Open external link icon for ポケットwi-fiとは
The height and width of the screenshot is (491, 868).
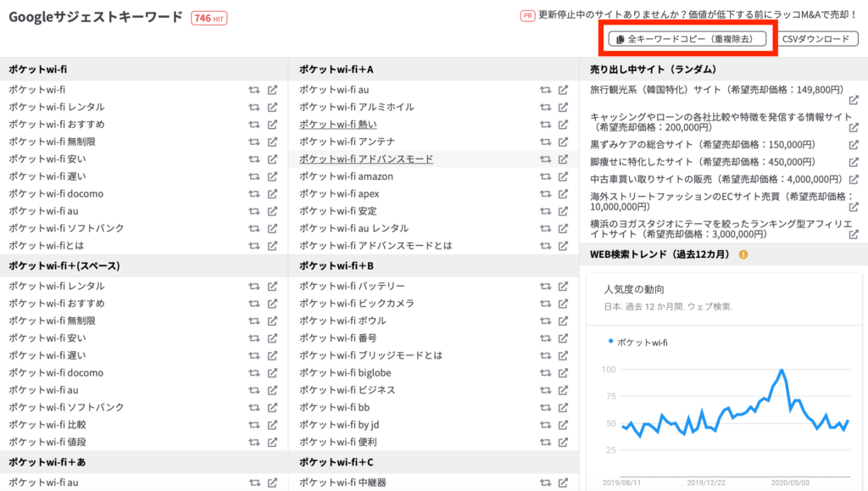pyautogui.click(x=272, y=246)
